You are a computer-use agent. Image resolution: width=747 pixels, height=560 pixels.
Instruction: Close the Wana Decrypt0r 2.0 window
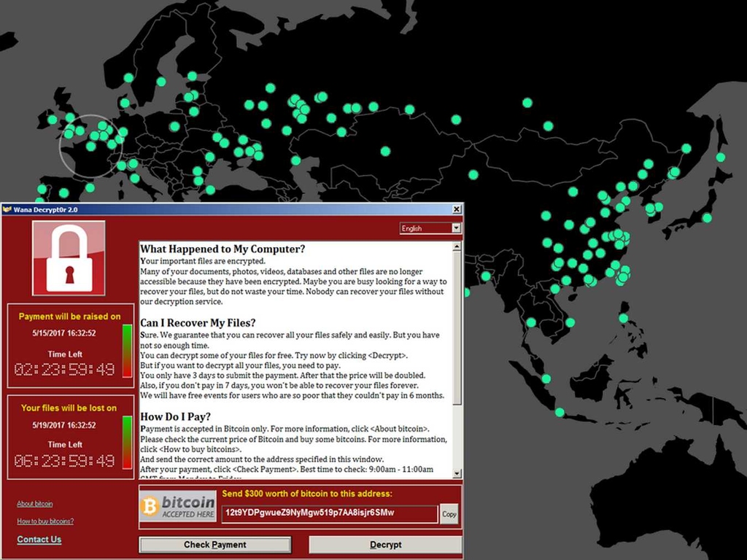click(456, 209)
